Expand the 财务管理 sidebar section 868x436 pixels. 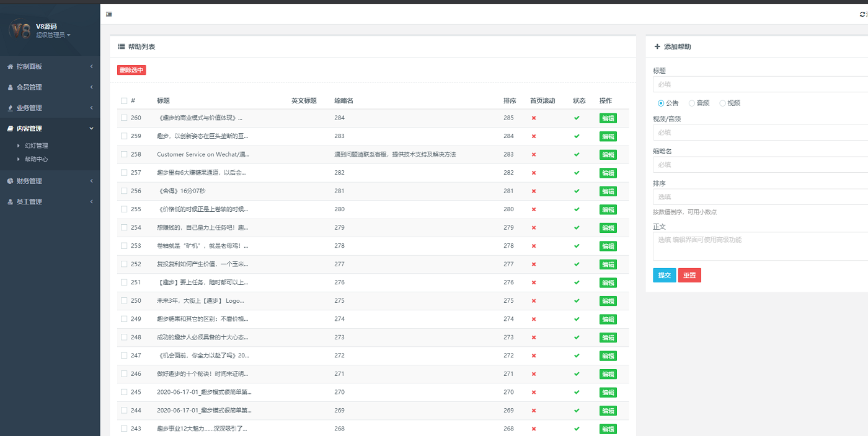coord(50,181)
